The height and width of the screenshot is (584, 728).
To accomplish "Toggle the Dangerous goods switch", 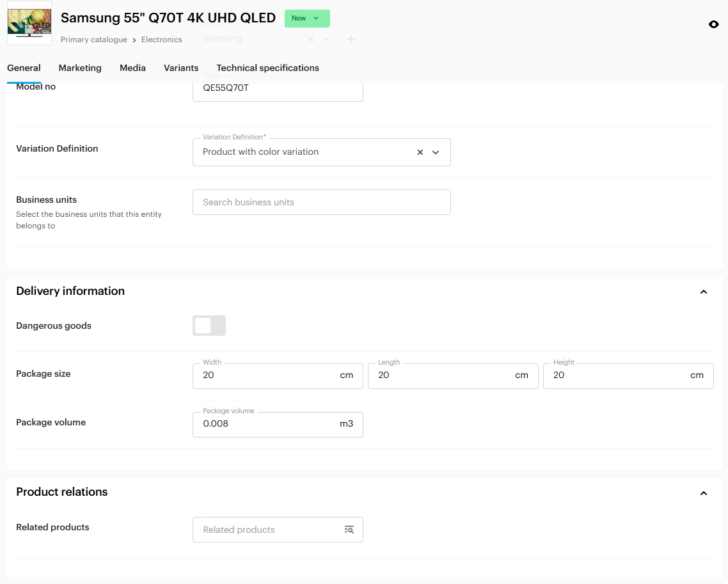I will pyautogui.click(x=209, y=326).
